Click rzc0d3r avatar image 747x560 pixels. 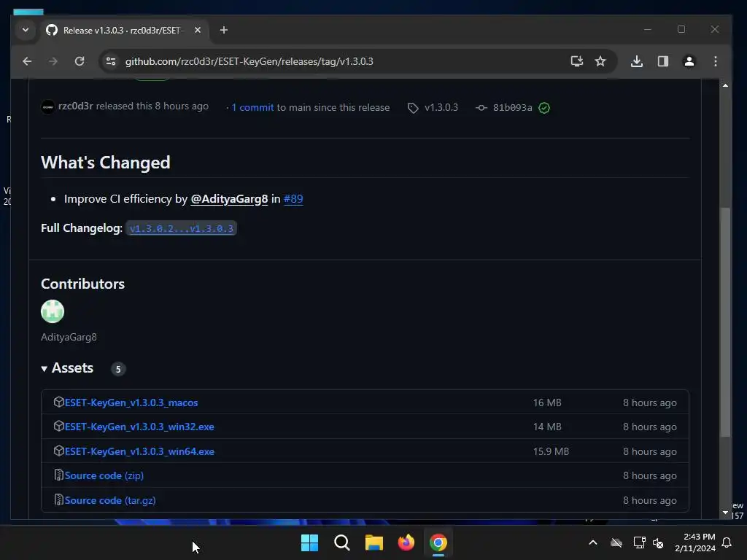point(47,107)
